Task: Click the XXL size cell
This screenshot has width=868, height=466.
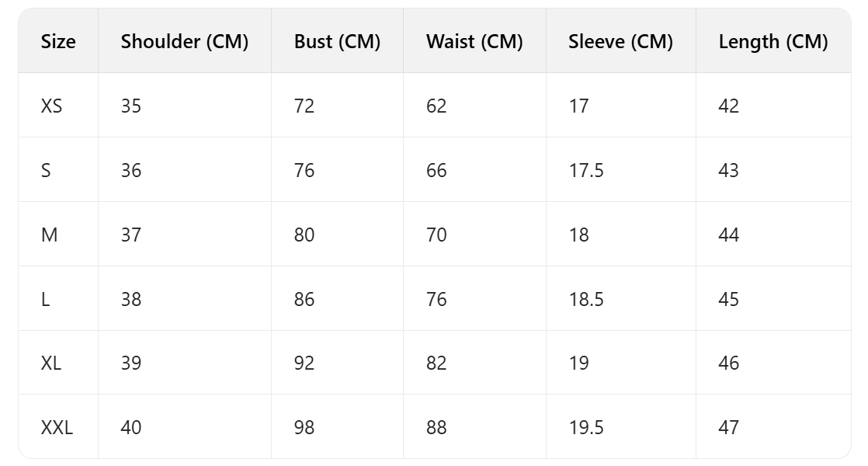Action: [57, 427]
